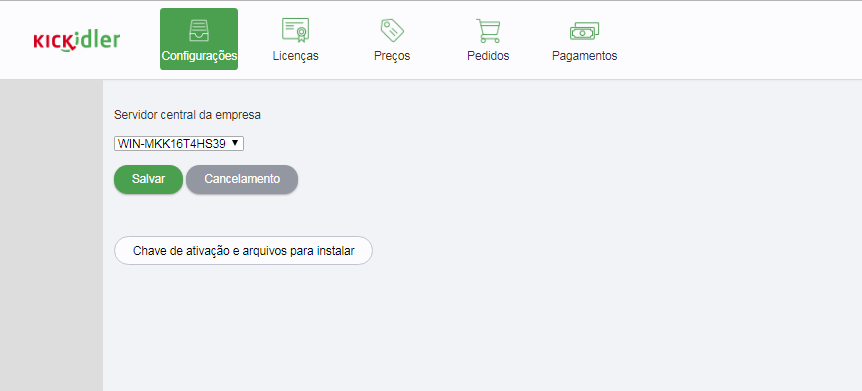Go to the Preços tab label

point(392,56)
